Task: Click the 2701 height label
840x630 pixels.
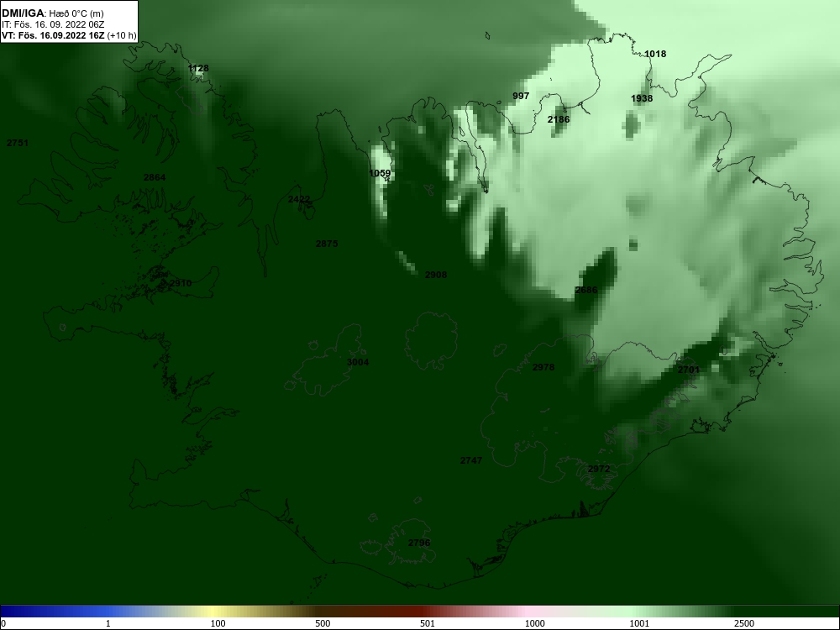Action: [689, 370]
